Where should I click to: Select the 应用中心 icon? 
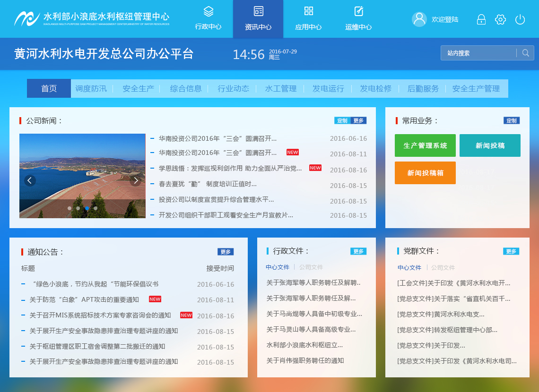coord(310,10)
